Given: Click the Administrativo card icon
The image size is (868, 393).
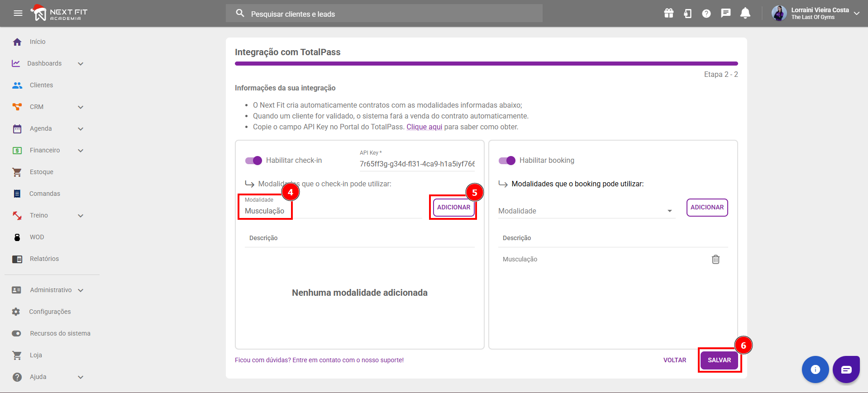Looking at the screenshot, I should click(x=16, y=290).
